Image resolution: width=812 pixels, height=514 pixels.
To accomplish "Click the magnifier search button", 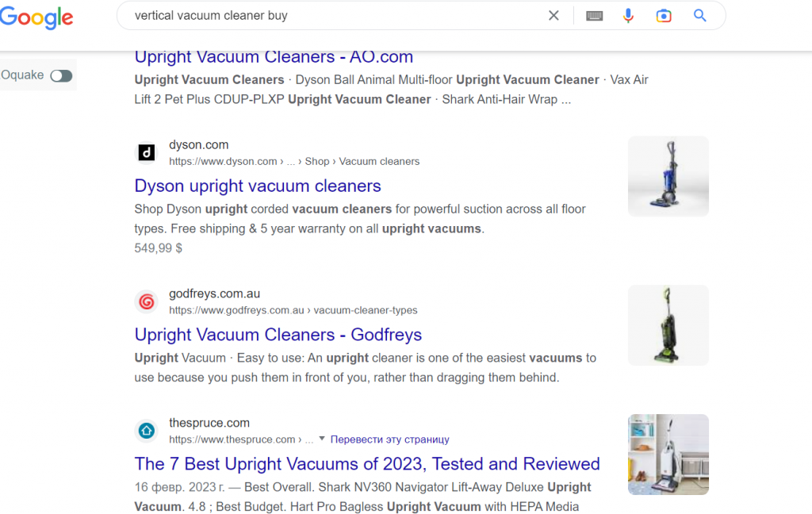I will click(699, 16).
